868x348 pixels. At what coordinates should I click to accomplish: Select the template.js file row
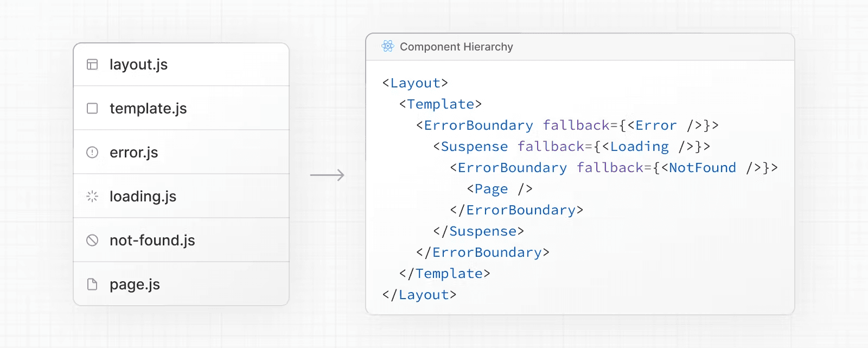[181, 109]
